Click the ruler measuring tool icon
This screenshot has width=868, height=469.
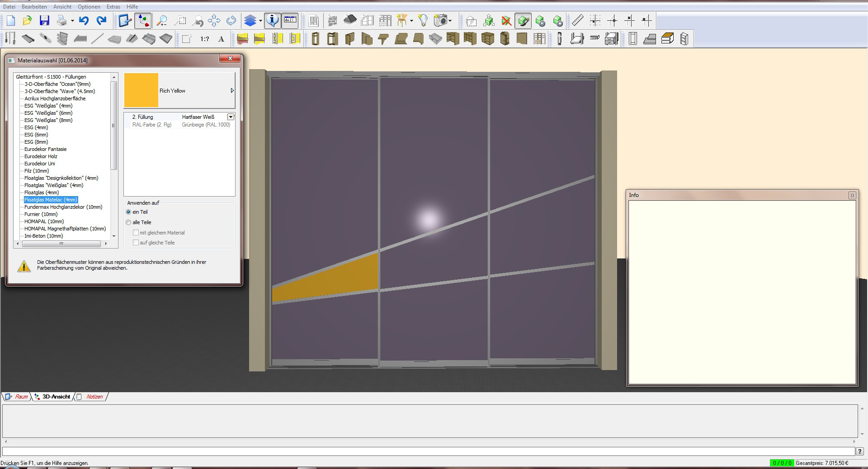click(x=577, y=21)
